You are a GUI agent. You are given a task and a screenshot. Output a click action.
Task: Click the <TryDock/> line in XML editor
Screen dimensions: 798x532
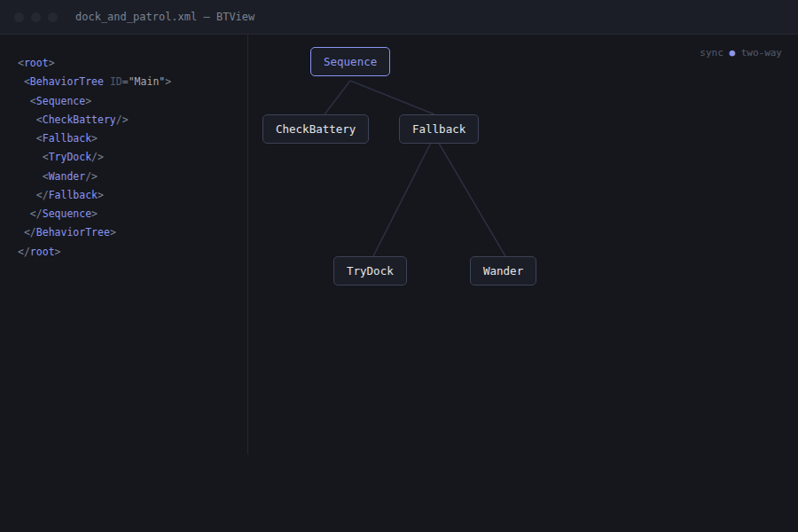pyautogui.click(x=73, y=157)
